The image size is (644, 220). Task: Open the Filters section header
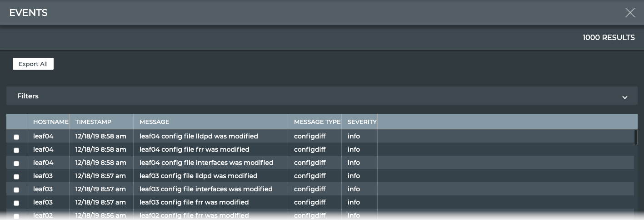(x=28, y=96)
